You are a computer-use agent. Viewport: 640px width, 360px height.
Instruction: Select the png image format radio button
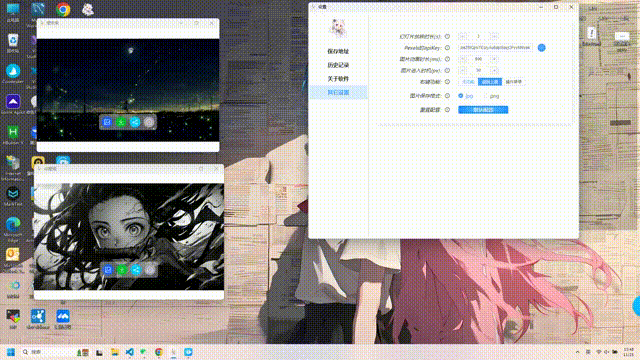click(486, 96)
